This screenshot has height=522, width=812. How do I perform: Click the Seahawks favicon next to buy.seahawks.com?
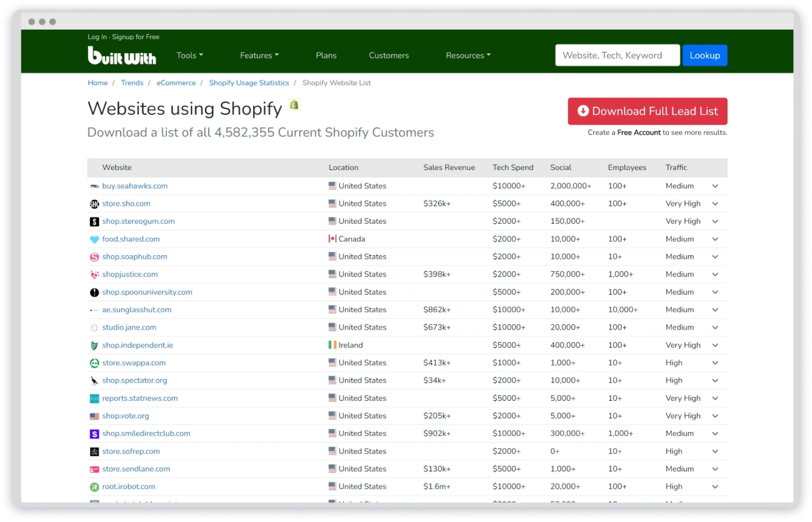coord(94,186)
